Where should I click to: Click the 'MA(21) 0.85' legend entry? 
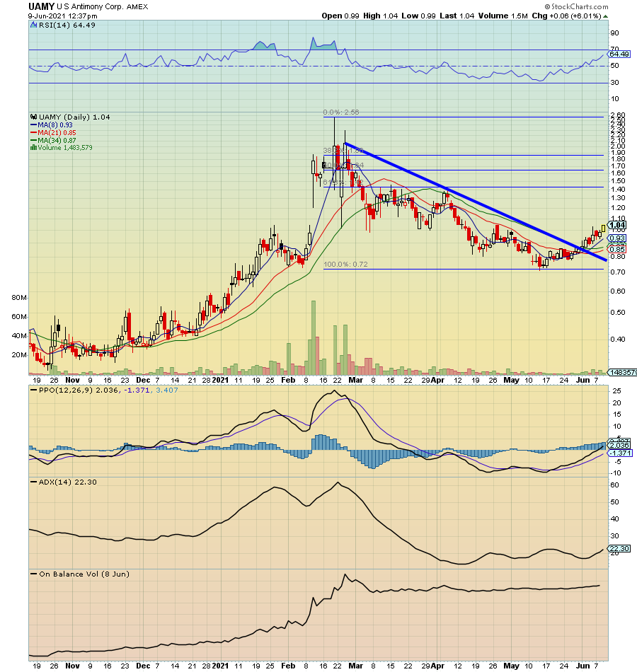(x=53, y=132)
